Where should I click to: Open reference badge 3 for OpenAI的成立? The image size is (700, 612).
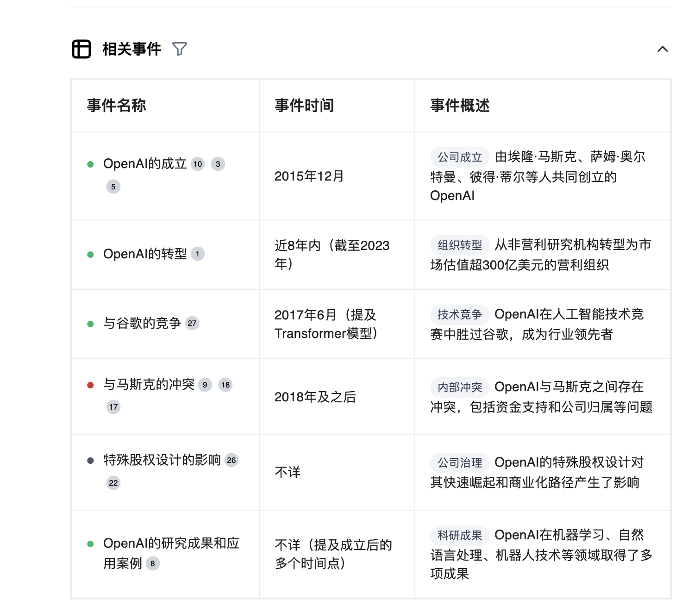(x=218, y=164)
